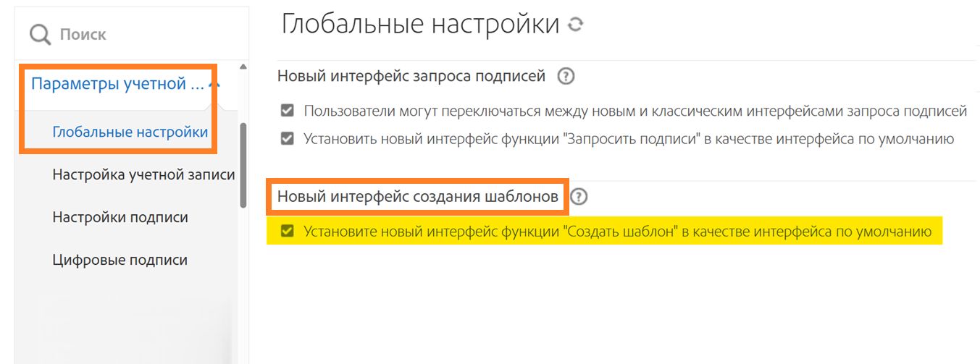Click the refresh icon beside the page title
980x364 pixels.
(x=575, y=25)
